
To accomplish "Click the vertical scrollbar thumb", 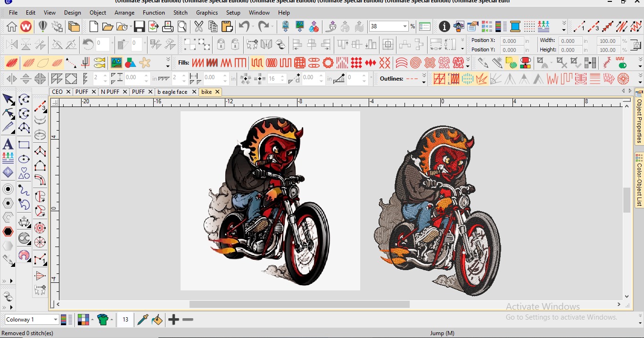I will pyautogui.click(x=627, y=200).
